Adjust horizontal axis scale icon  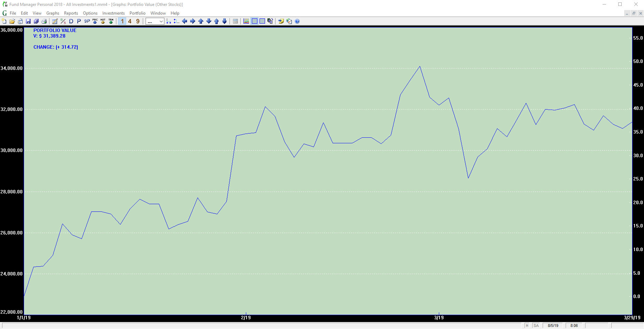click(169, 21)
